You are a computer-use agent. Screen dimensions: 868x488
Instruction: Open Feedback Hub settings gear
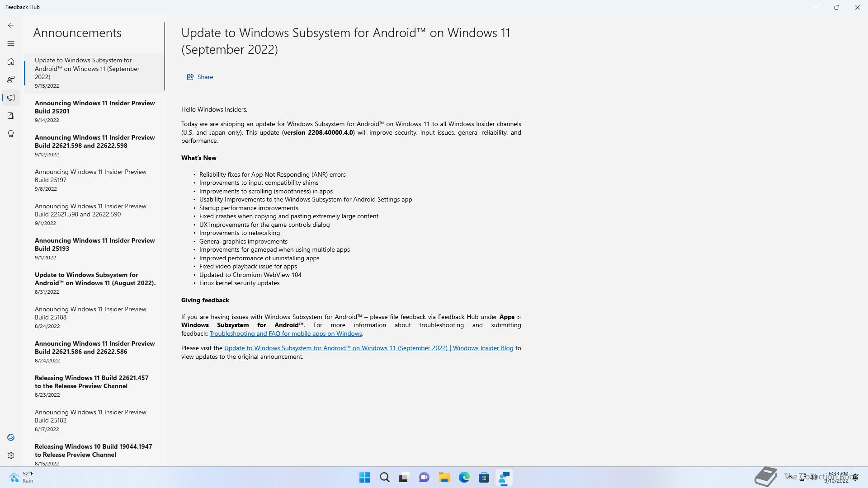coord(11,455)
